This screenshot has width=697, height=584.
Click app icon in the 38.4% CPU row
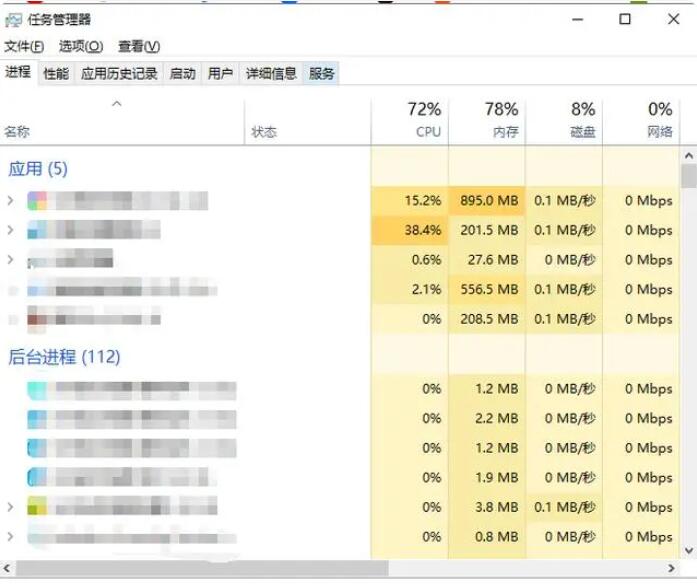(x=37, y=231)
